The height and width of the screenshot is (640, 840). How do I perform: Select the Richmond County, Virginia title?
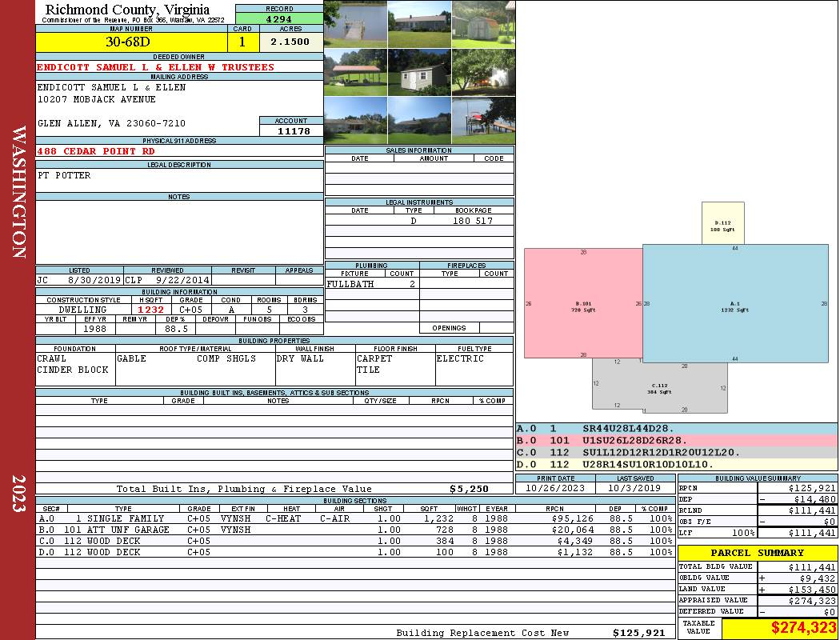tap(127, 10)
